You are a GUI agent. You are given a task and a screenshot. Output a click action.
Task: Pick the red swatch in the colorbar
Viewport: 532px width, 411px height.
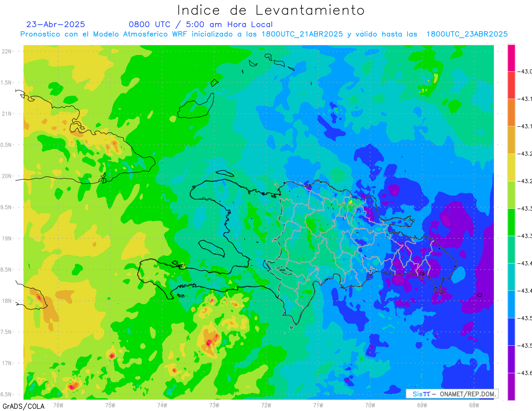511,85
